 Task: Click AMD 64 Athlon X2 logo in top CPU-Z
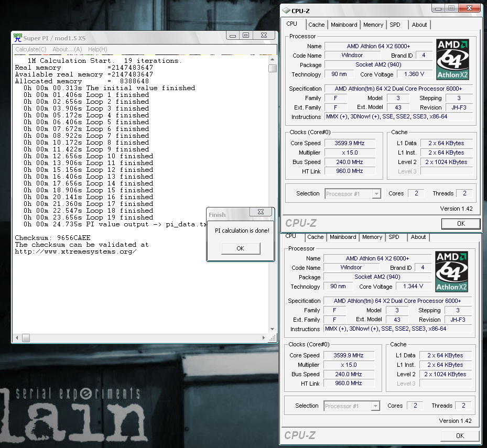pyautogui.click(x=452, y=59)
